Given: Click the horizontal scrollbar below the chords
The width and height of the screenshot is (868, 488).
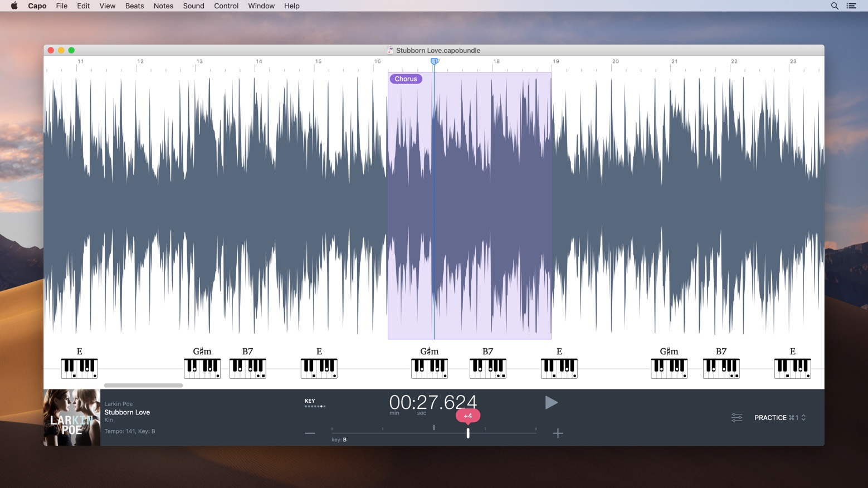Looking at the screenshot, I should point(143,385).
